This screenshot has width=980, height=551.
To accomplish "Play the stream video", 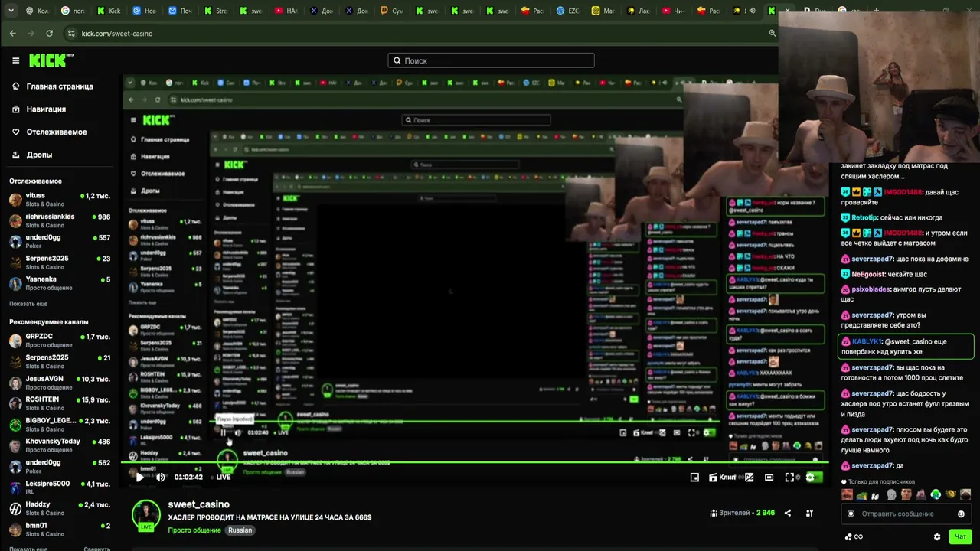I will tap(139, 477).
